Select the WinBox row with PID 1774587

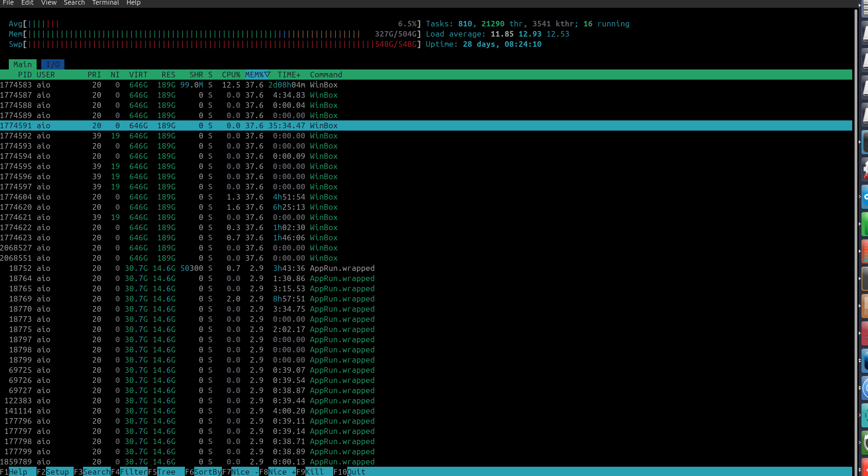[426, 95]
